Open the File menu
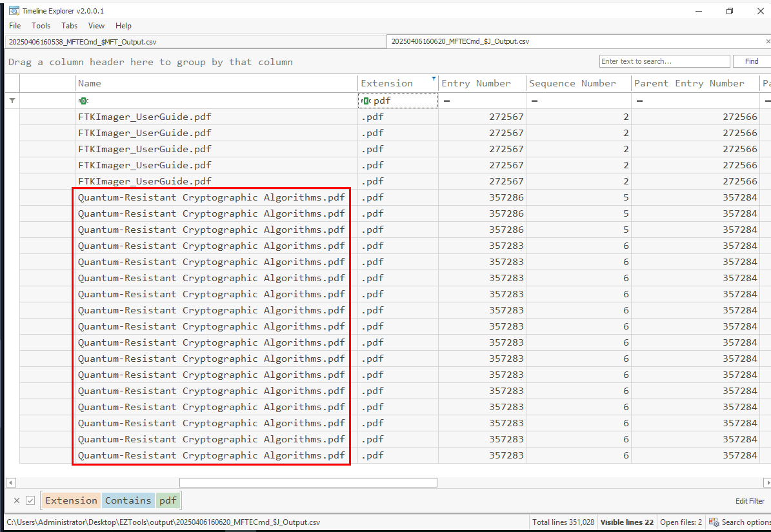Screen dimensions: 771x532 point(15,26)
